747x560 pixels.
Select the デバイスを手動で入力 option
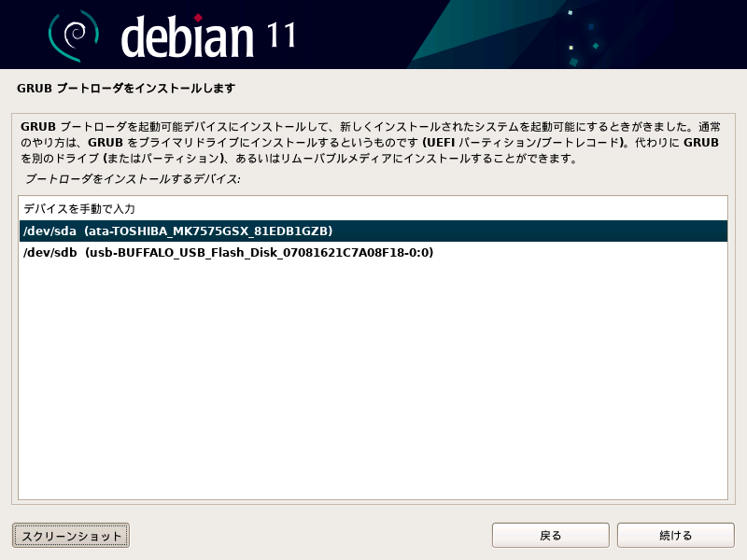click(x=373, y=208)
